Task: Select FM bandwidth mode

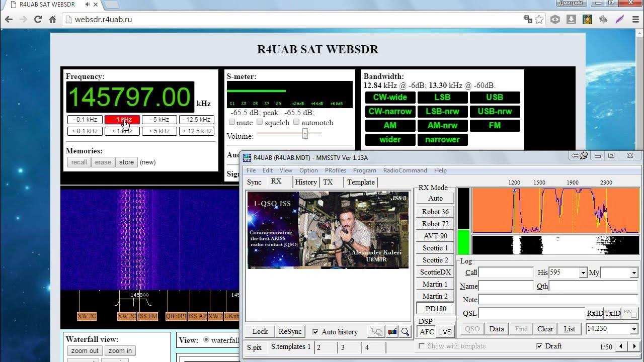Action: (x=495, y=125)
